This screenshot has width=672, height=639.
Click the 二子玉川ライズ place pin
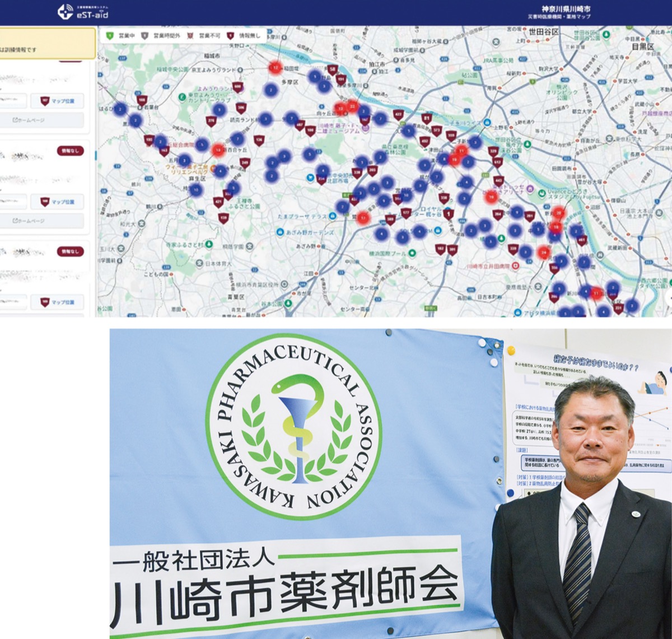point(486,123)
